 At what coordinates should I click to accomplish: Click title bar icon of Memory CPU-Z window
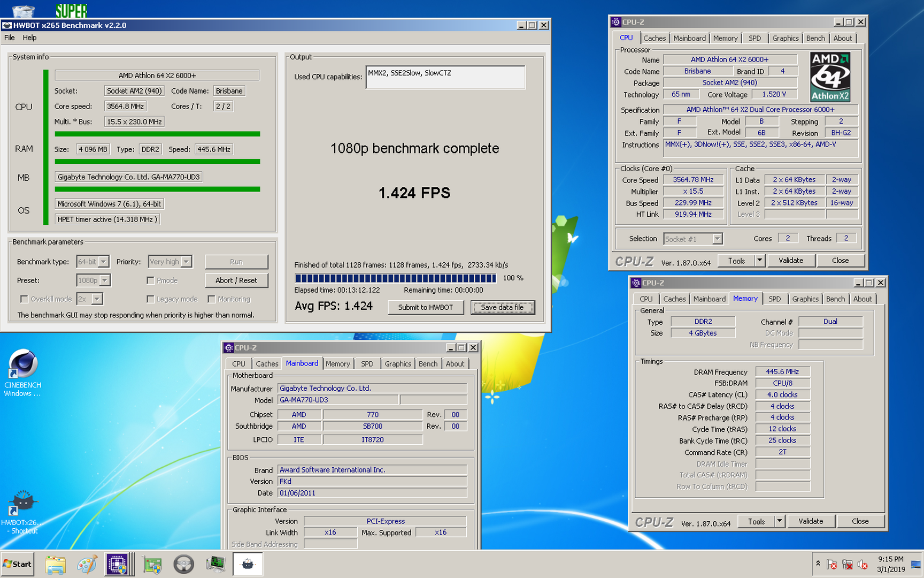coord(636,283)
